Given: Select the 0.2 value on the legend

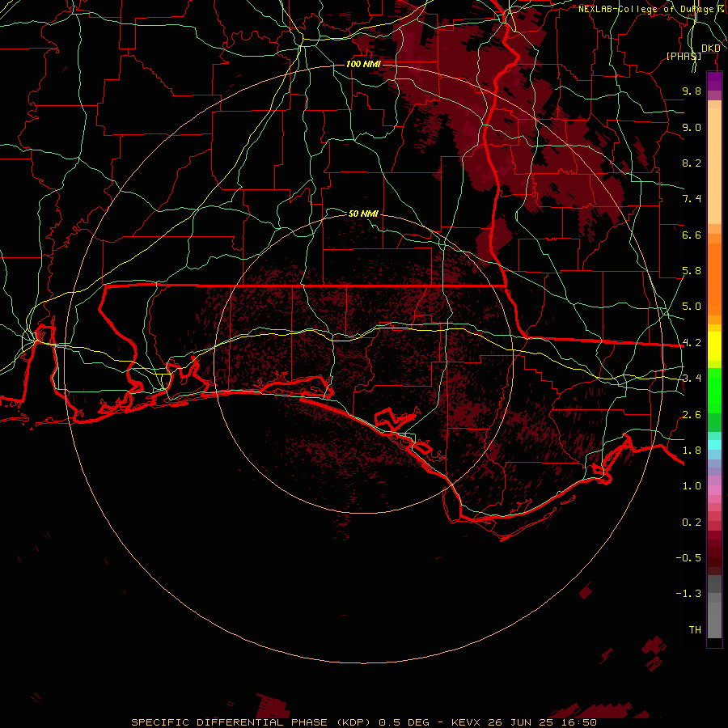Looking at the screenshot, I should [x=692, y=523].
